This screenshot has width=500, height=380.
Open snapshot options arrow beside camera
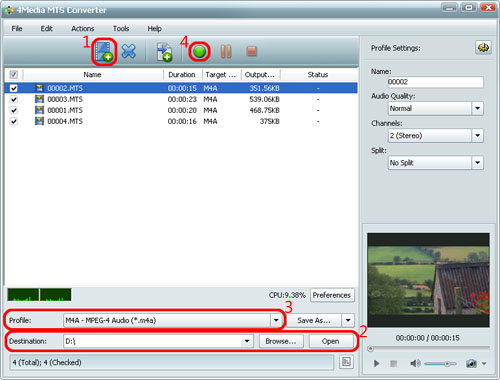484,363
